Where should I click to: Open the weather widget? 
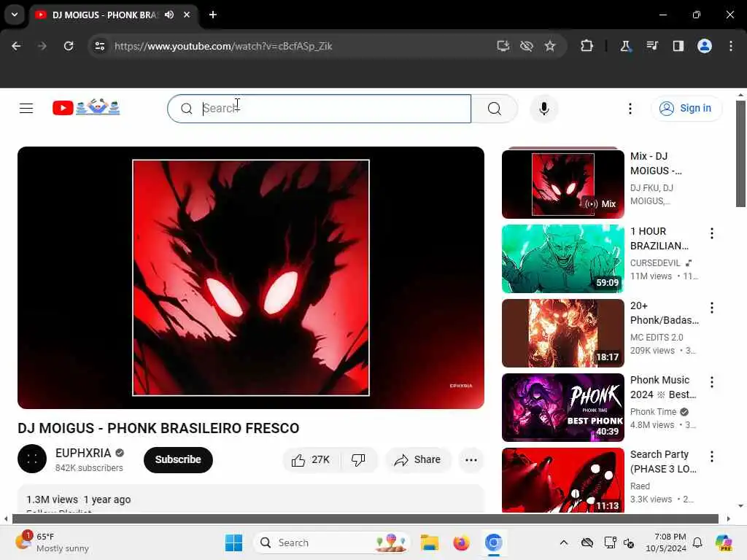(x=52, y=542)
